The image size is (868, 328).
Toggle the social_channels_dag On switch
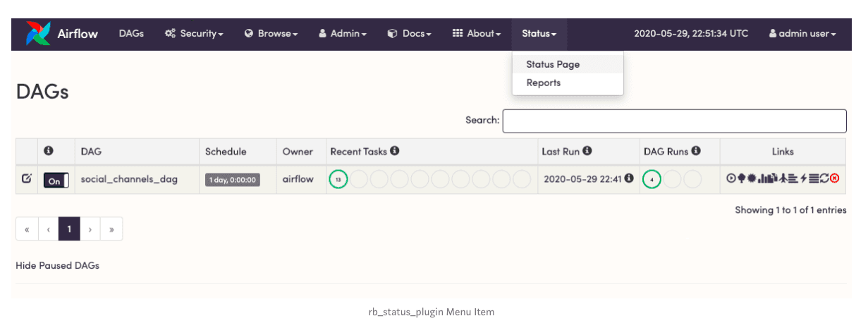(x=56, y=180)
